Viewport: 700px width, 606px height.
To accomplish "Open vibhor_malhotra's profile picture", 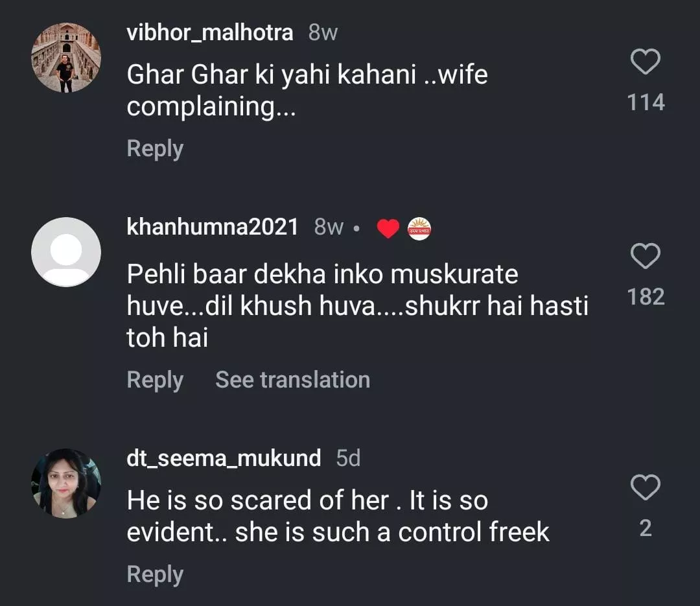I will coord(66,58).
